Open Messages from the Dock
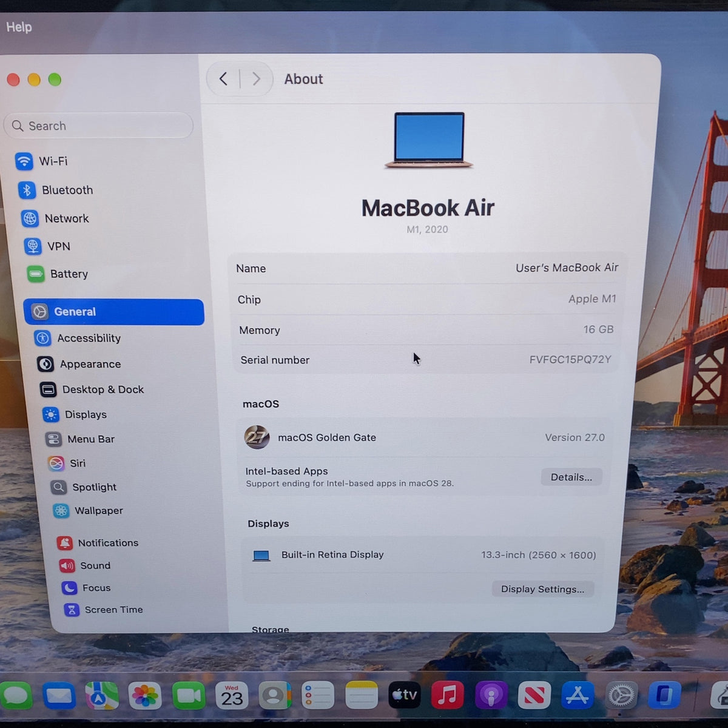Screen dimensions: 728x728 [x=16, y=695]
